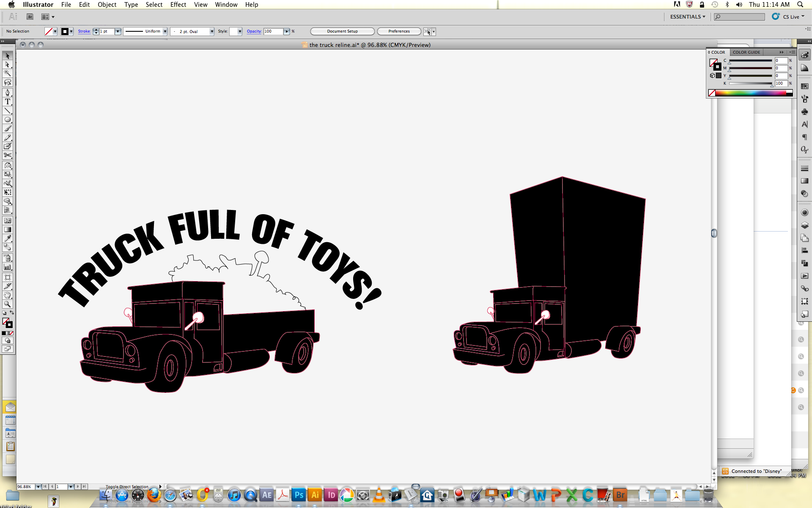Image resolution: width=812 pixels, height=508 pixels.
Task: Open fill color dropdown in control bar
Action: click(x=55, y=31)
